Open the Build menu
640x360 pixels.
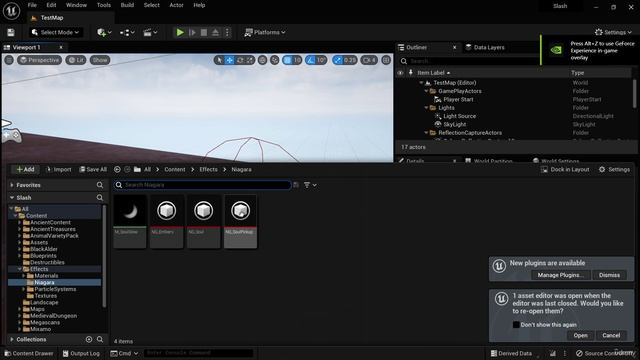coord(127,5)
